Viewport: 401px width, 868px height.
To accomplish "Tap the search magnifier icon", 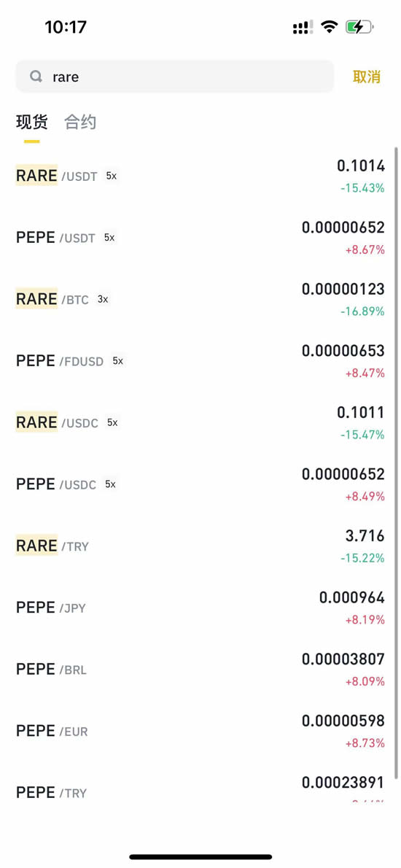I will click(x=36, y=77).
